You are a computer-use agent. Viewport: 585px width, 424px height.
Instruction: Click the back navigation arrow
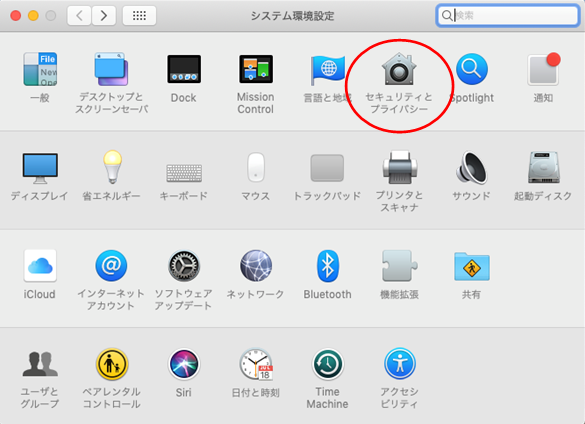79,16
